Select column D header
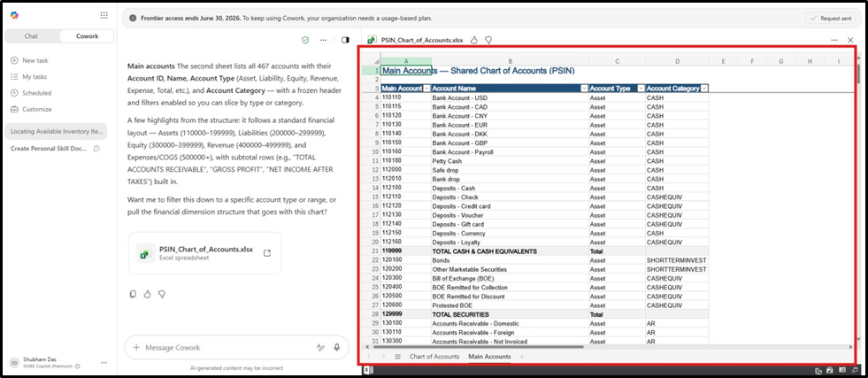Image resolution: width=868 pixels, height=378 pixels. pyautogui.click(x=677, y=61)
